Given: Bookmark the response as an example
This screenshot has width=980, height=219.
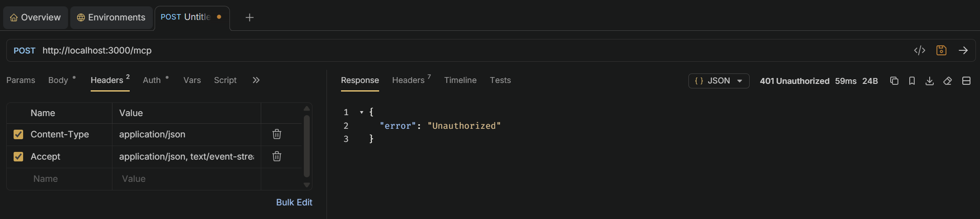Looking at the screenshot, I should coord(912,81).
